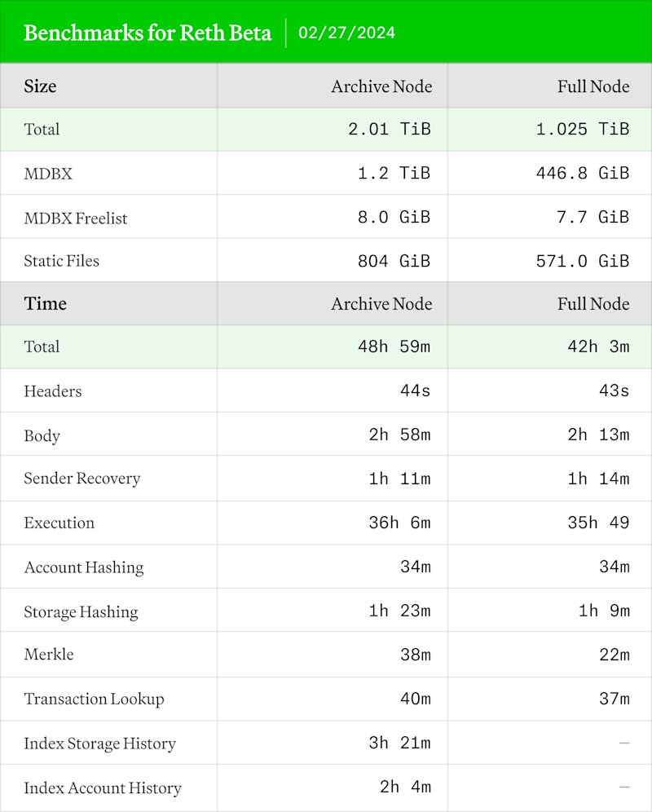This screenshot has width=652, height=812.
Task: Select the Archive Node total size 2.01 TiB
Action: point(389,129)
